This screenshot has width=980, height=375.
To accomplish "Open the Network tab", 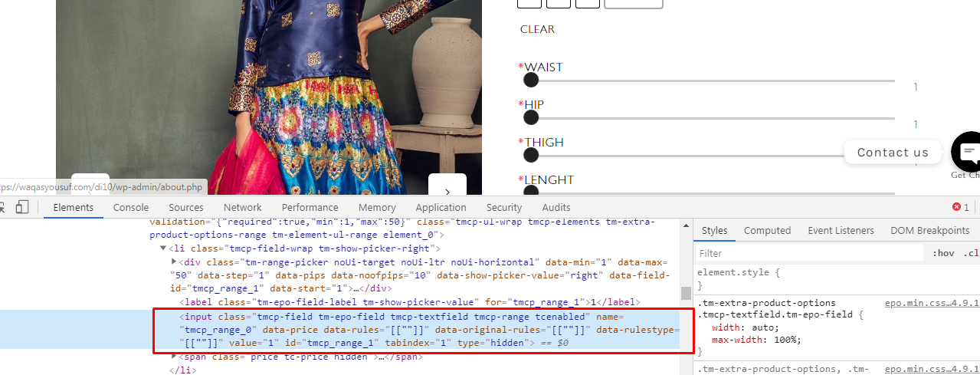I will pyautogui.click(x=242, y=207).
